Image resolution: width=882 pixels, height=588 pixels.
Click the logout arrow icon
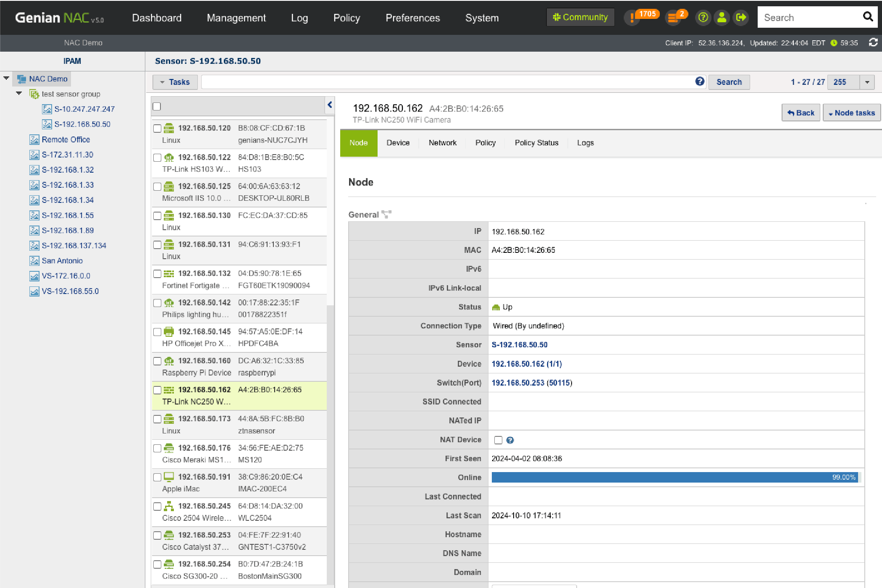pyautogui.click(x=741, y=18)
